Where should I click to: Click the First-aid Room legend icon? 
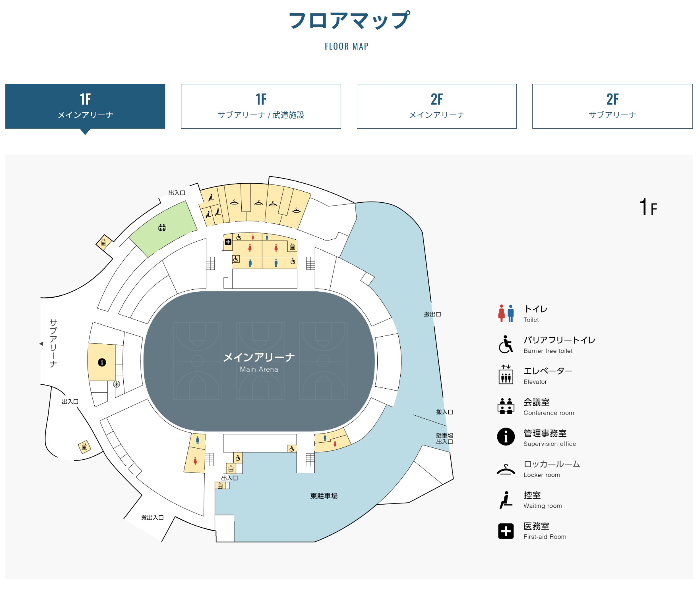pyautogui.click(x=506, y=531)
